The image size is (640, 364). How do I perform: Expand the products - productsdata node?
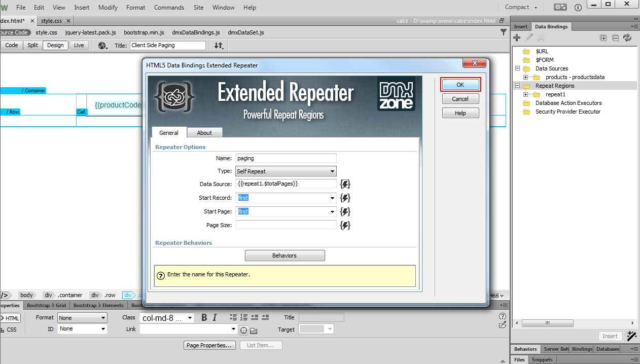(x=526, y=77)
